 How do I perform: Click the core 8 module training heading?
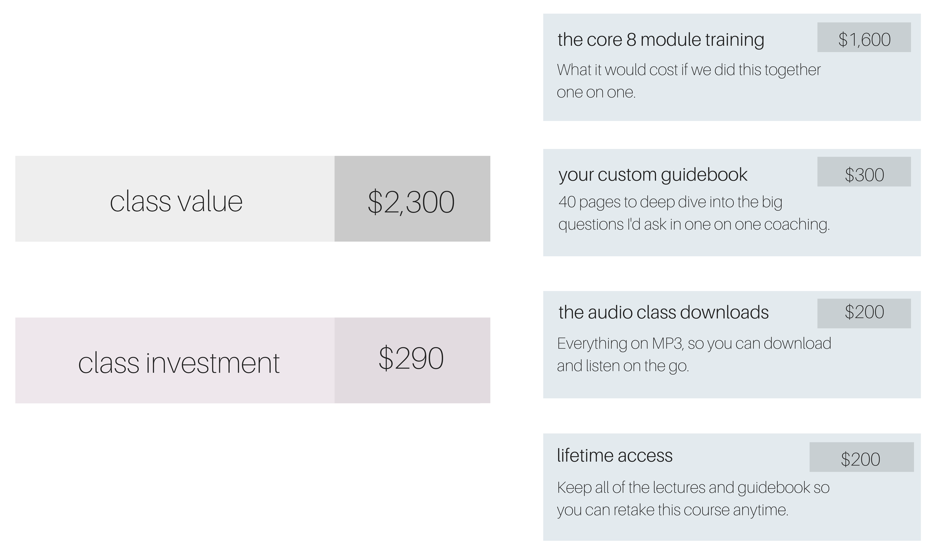point(661,40)
